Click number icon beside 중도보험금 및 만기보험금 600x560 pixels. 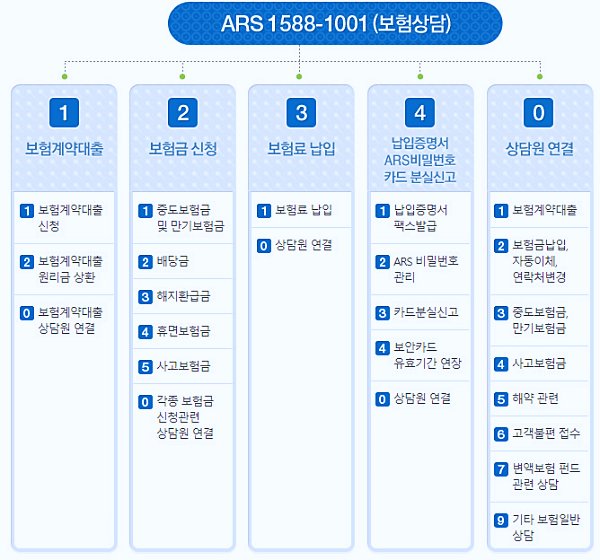click(x=145, y=211)
